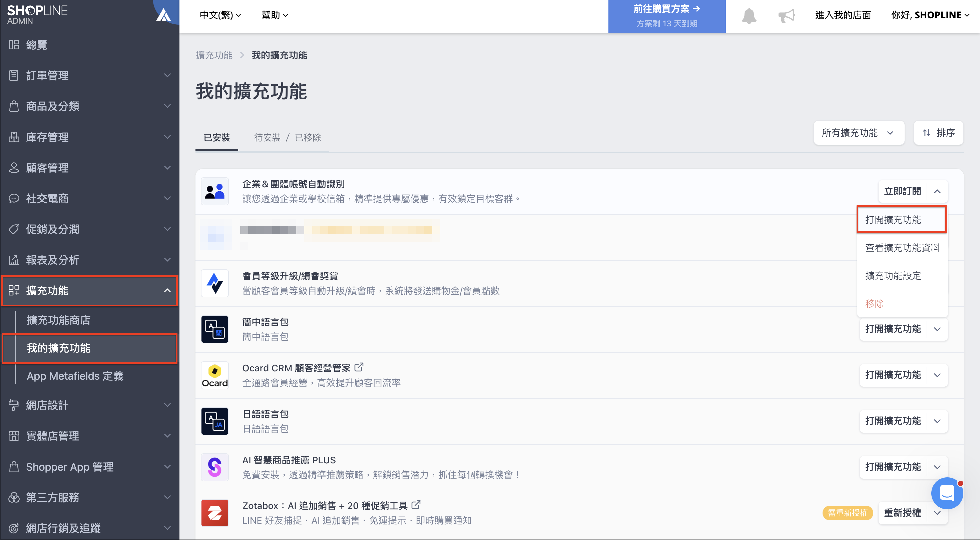Click the Ocard CRM app icon

click(x=215, y=375)
